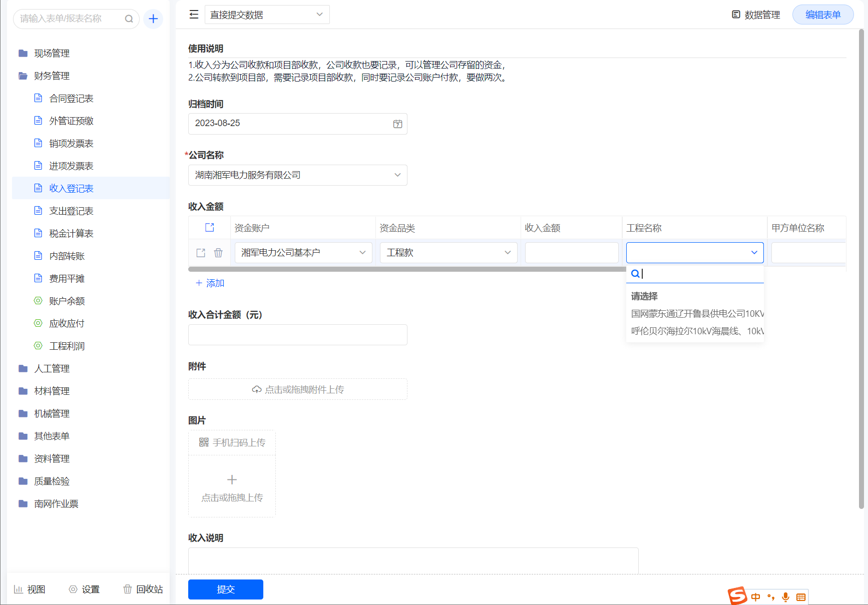Open 支出登记表 in the sidebar

[x=71, y=211]
